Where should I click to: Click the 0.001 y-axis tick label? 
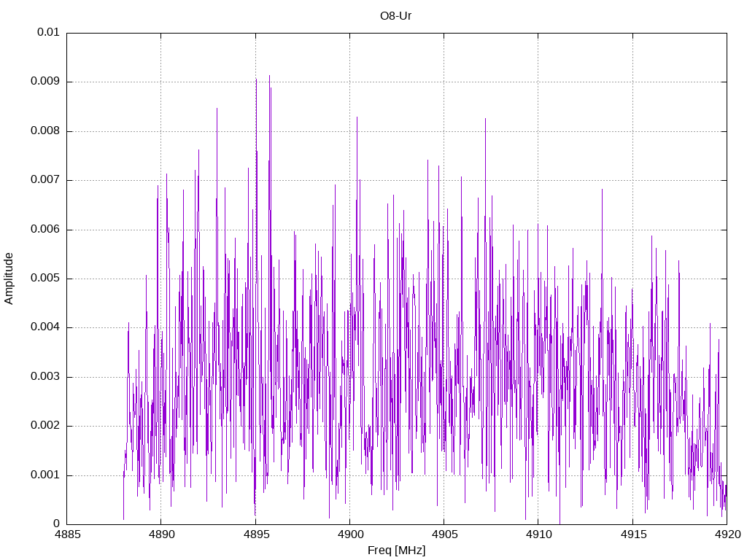click(45, 475)
